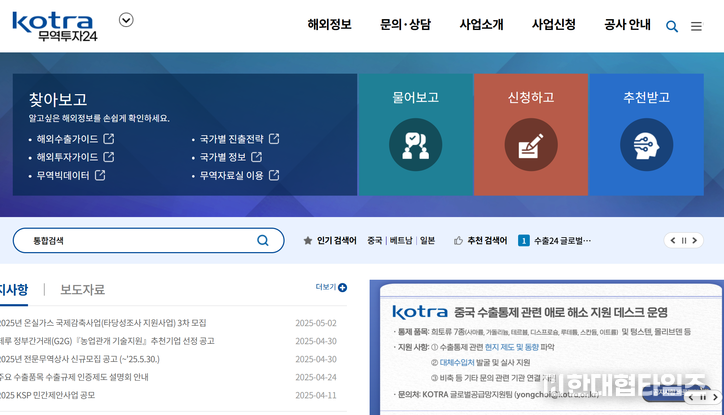Open the hamburger menu icon

coord(696,26)
